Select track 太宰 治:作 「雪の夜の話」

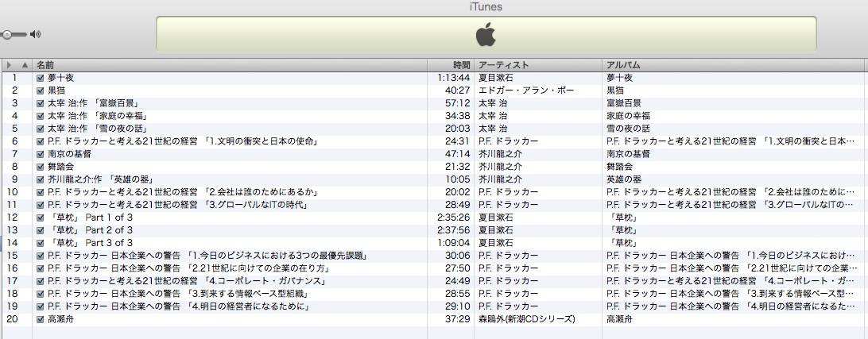(x=98, y=129)
